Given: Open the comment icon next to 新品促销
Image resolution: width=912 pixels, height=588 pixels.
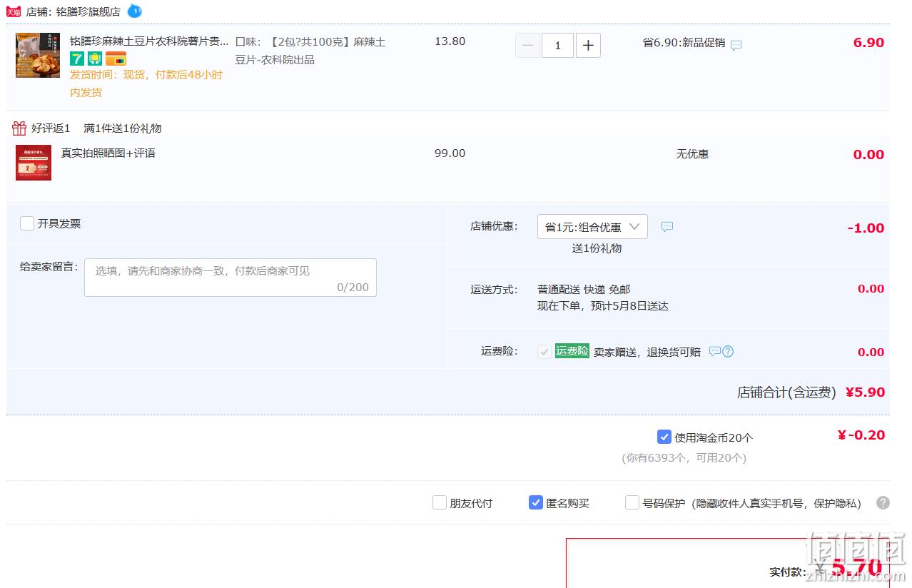Looking at the screenshot, I should tap(736, 45).
